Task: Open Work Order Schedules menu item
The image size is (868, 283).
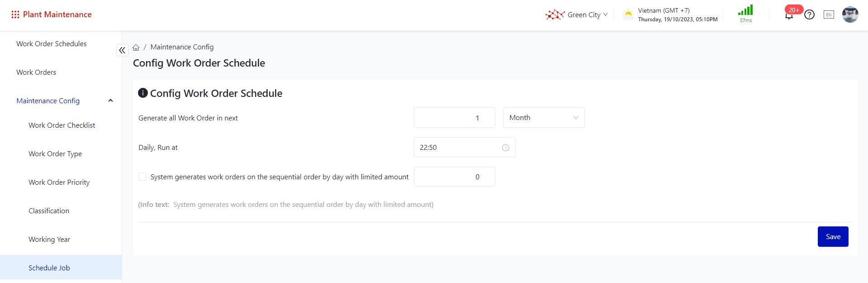Action: pos(52,44)
